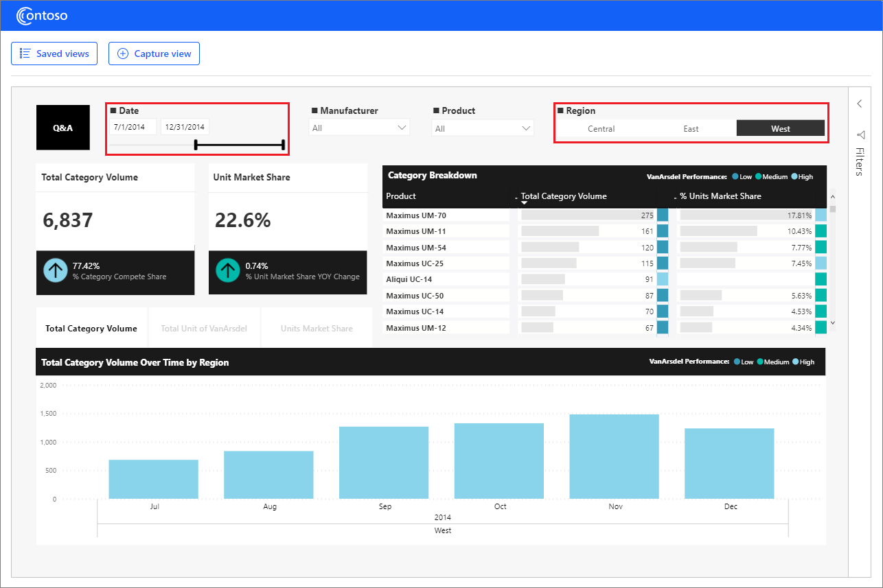Screen dimensions: 883x588
Task: Open the Product dropdown
Action: [482, 127]
